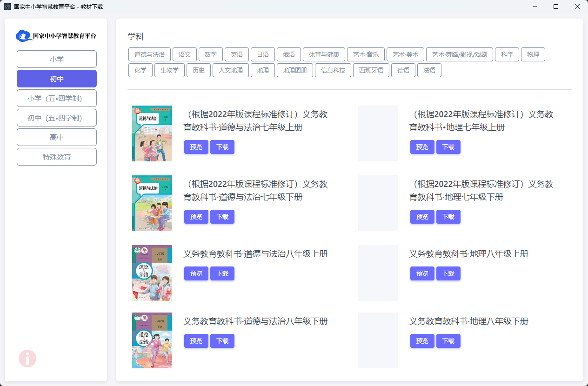Preview 道德与法治七年级上册
The height and width of the screenshot is (386, 588).
(x=196, y=147)
